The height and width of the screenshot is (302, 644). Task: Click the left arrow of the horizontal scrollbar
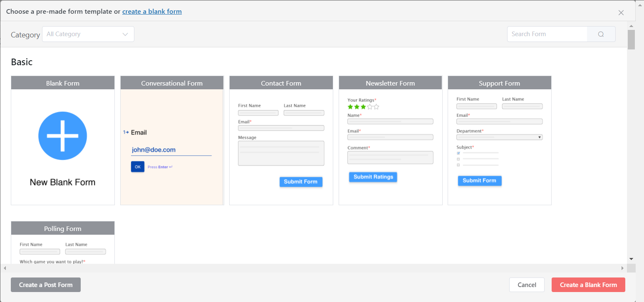(4, 268)
